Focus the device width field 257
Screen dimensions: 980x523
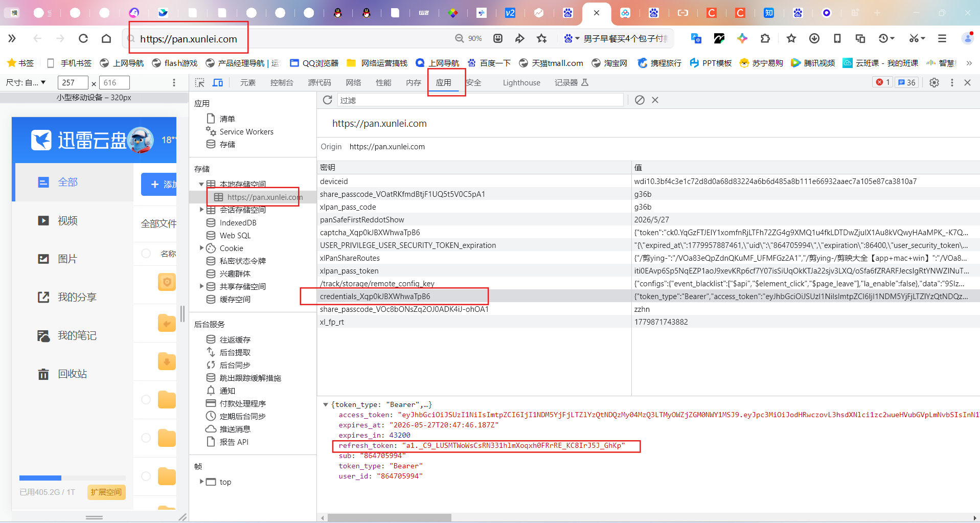pos(73,82)
